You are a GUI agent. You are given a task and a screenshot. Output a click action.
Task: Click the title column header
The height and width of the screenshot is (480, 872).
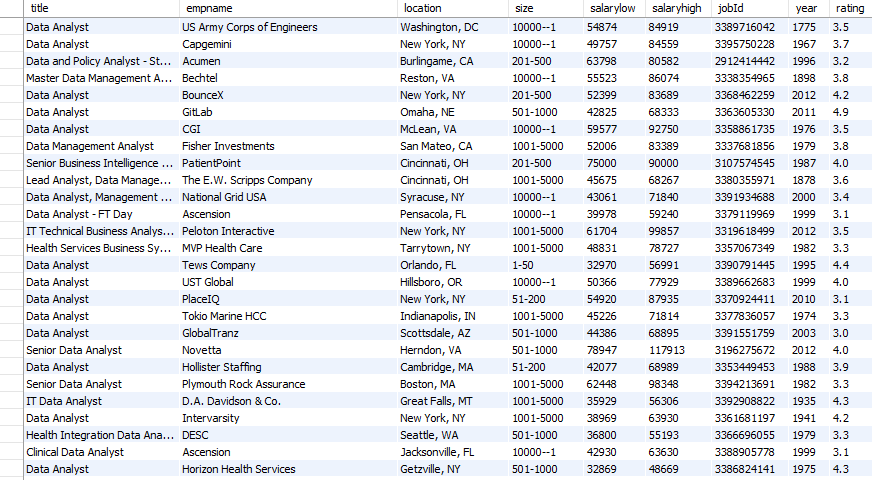[101, 8]
